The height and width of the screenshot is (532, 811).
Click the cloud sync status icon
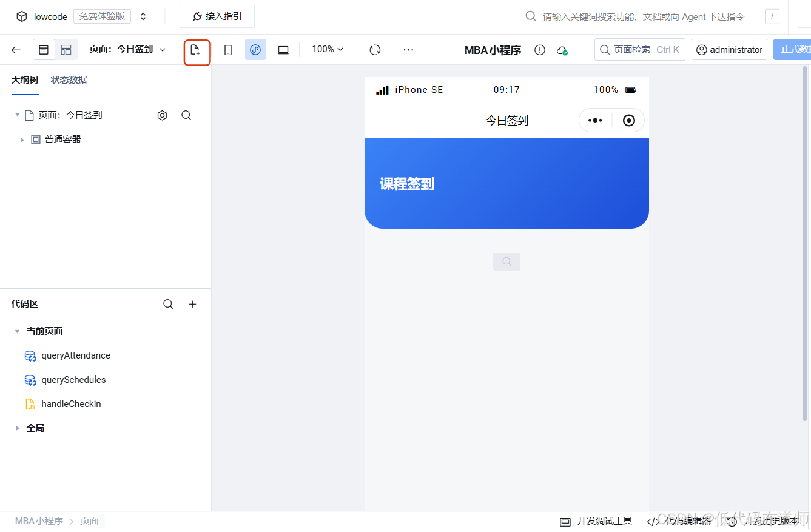tap(562, 50)
